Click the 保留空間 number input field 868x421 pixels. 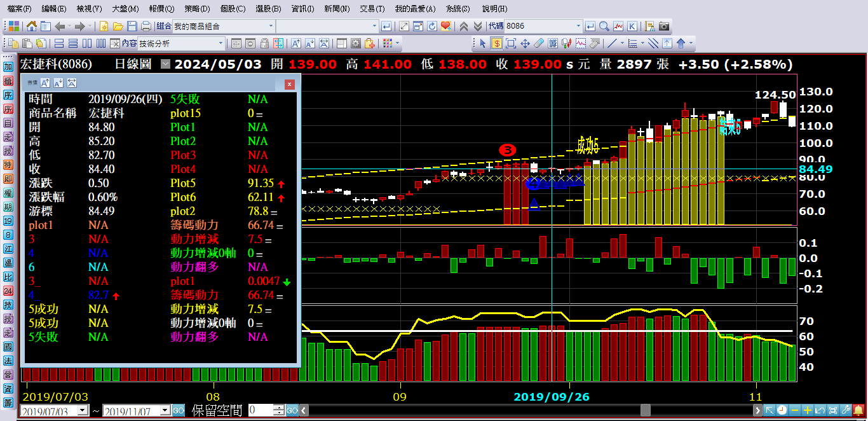click(x=260, y=410)
